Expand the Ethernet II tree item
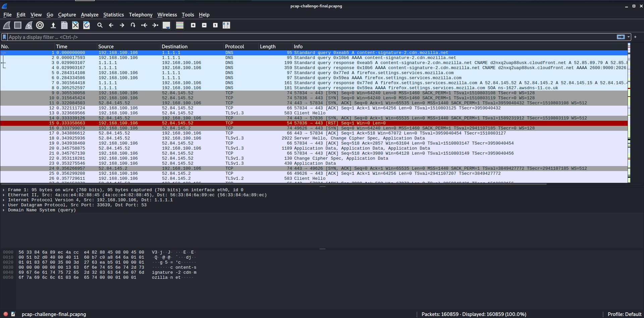Screen dimensions: 644x318 (4, 195)
